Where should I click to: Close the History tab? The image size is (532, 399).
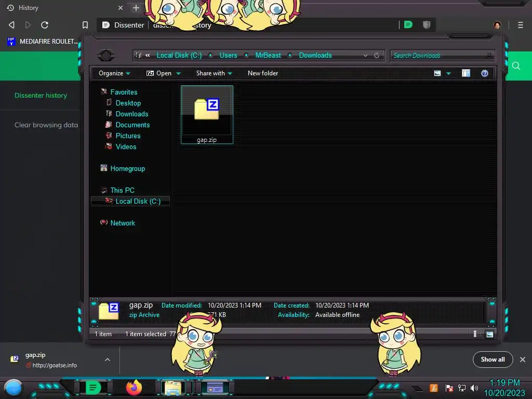(x=120, y=7)
